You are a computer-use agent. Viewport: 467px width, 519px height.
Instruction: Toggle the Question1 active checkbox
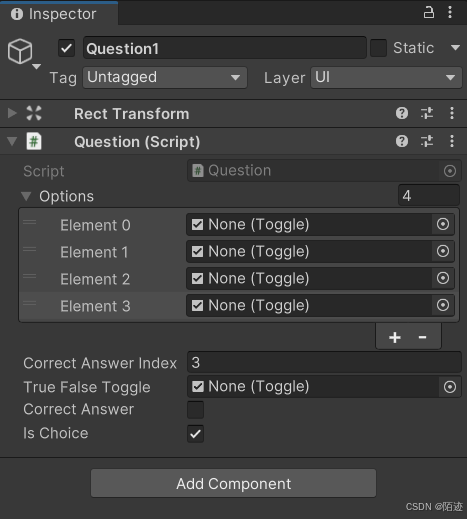point(67,48)
